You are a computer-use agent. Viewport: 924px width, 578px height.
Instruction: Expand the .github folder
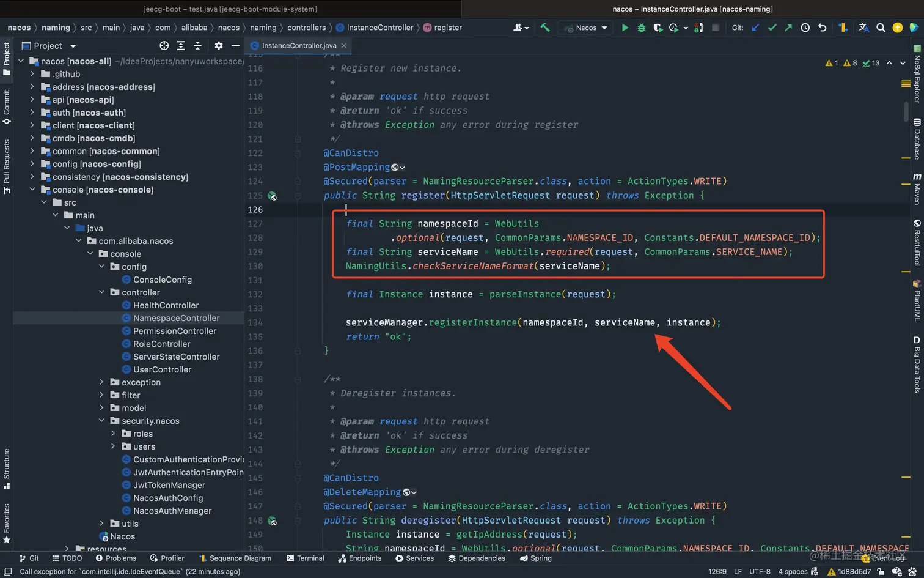click(32, 74)
